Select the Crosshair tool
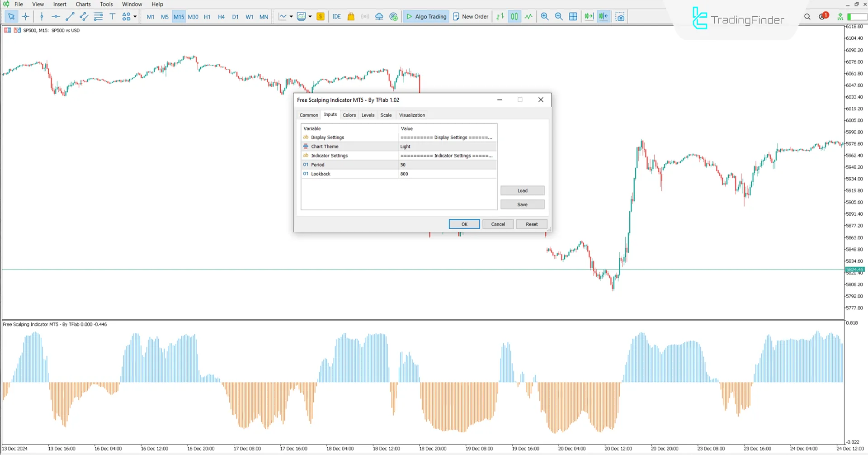This screenshot has height=455, width=868. pyautogui.click(x=25, y=16)
